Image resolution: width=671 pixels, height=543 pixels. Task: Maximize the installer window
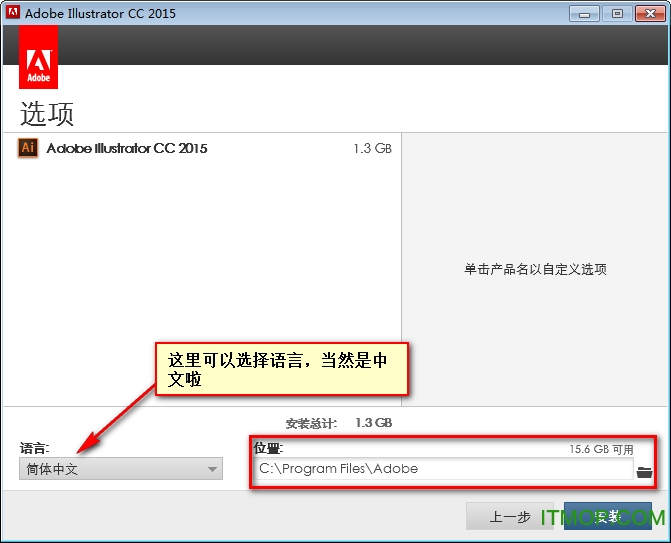pos(617,14)
